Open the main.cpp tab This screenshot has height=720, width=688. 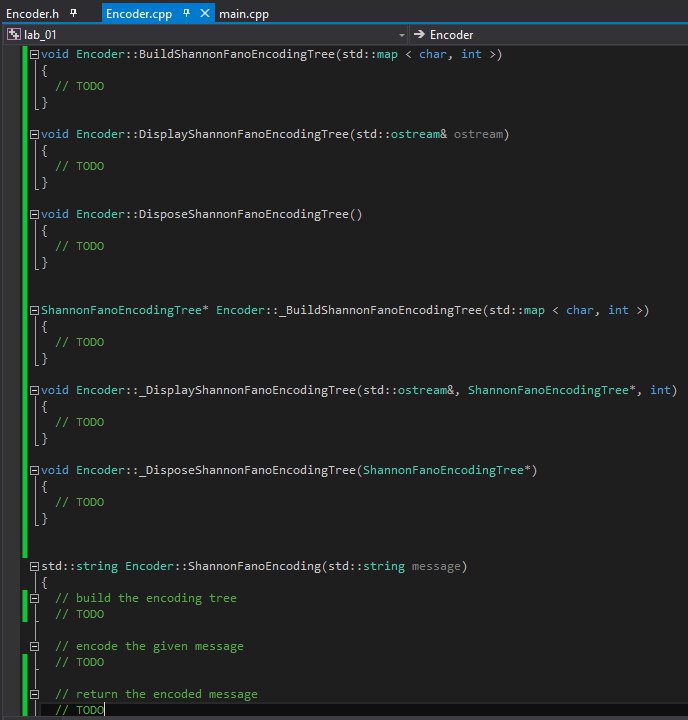coord(244,14)
